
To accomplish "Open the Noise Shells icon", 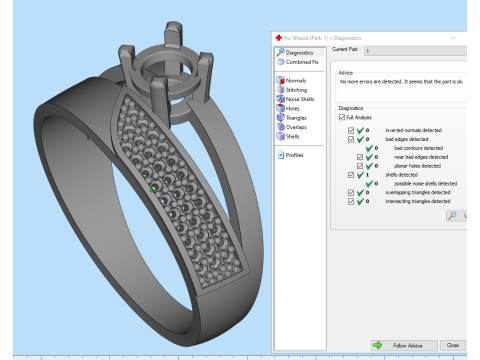I will click(x=280, y=99).
